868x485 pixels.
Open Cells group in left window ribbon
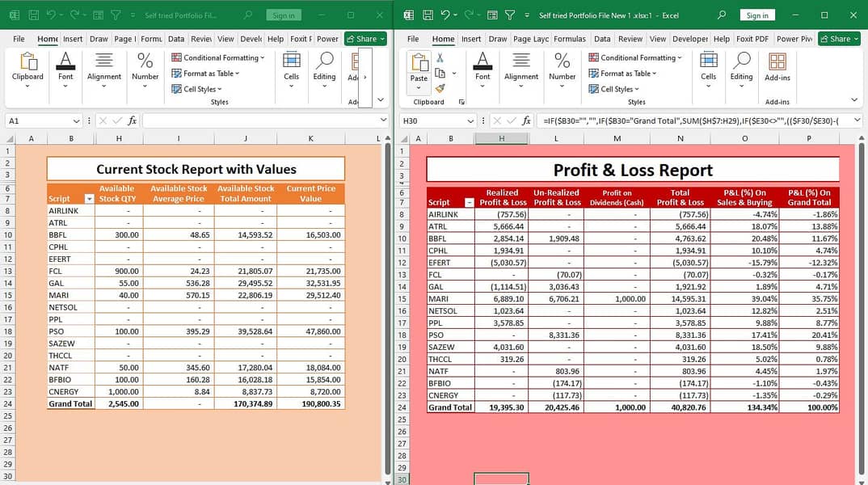(291, 70)
